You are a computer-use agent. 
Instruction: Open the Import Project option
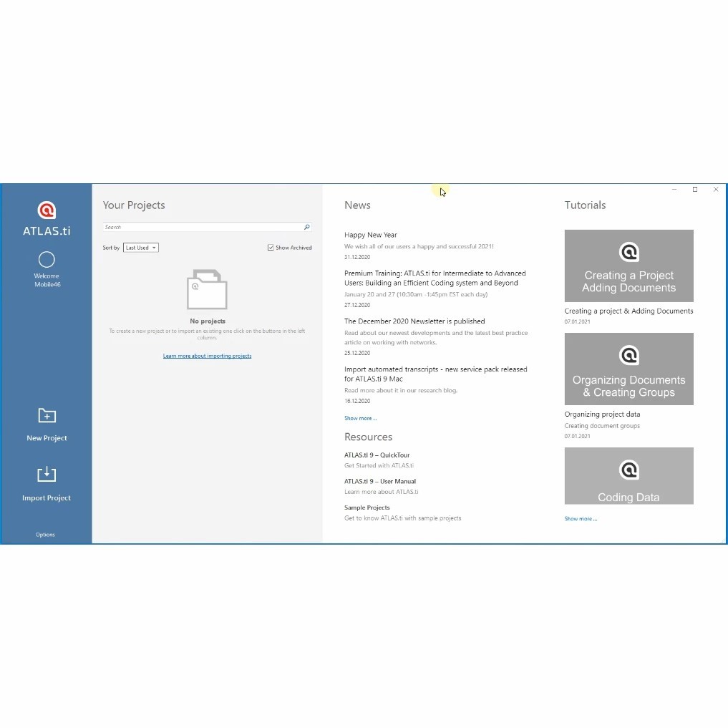[47, 484]
